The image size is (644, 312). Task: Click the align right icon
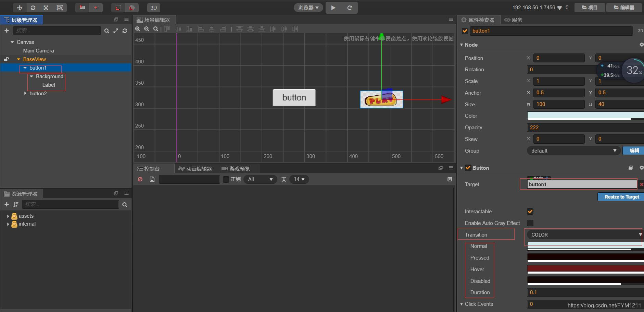click(223, 29)
